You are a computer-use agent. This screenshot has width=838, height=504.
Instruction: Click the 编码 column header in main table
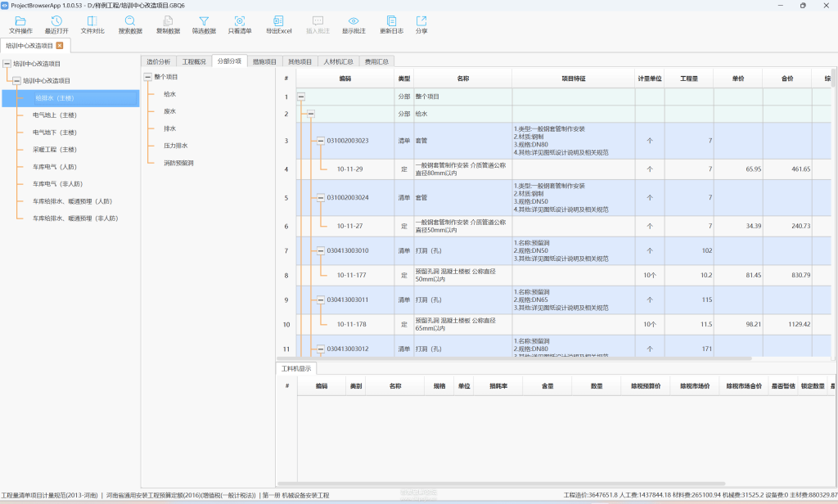click(345, 79)
